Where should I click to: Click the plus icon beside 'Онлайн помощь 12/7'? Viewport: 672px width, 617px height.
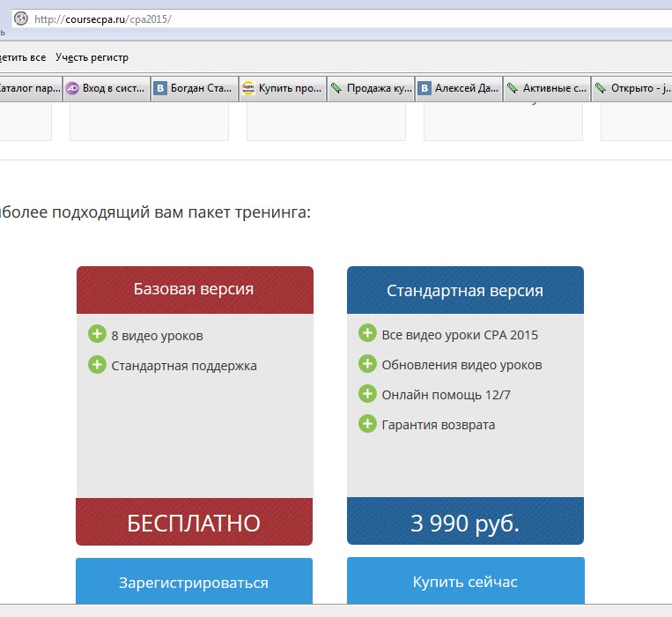[367, 394]
